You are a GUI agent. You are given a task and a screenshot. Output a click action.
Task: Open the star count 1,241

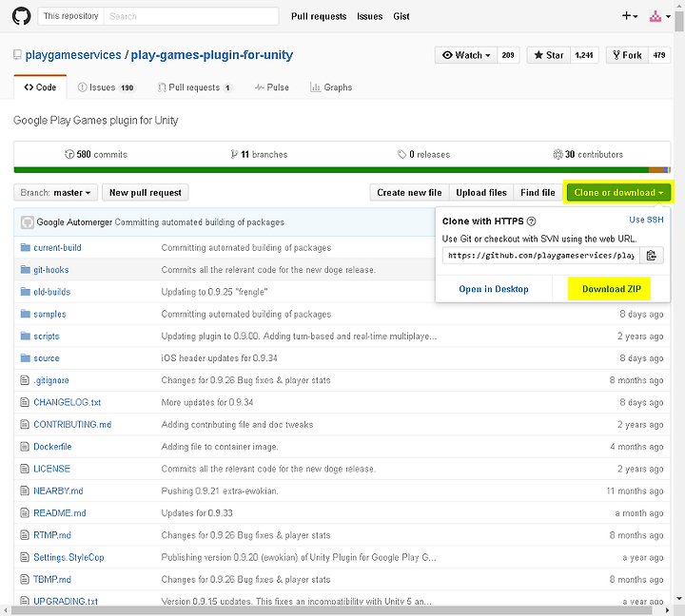tap(584, 55)
